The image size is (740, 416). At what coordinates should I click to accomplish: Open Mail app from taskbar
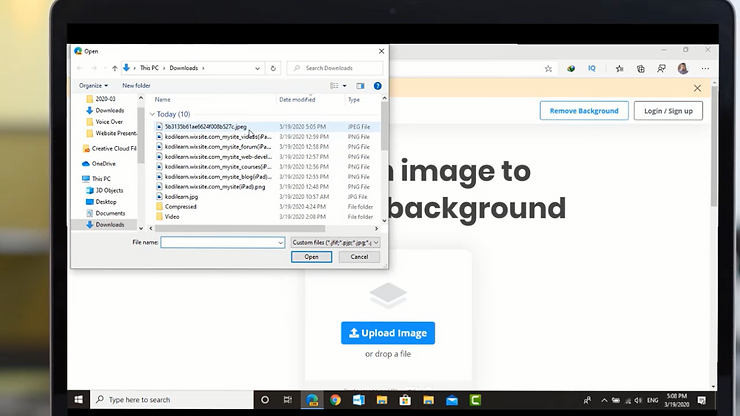point(452,400)
